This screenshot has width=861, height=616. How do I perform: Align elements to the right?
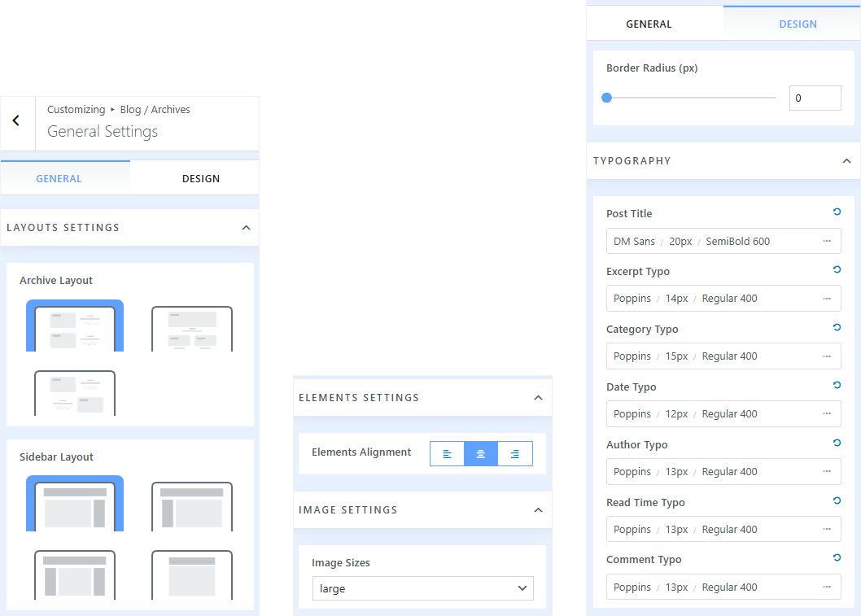coord(515,454)
